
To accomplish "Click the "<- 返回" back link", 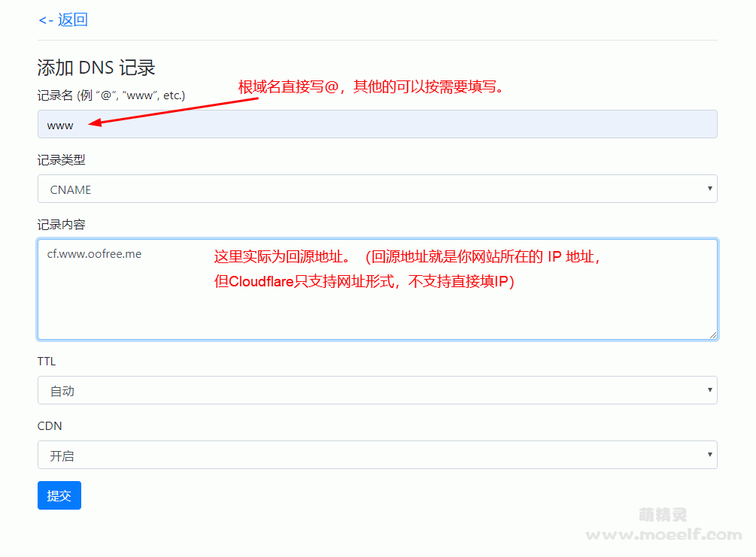I will (x=62, y=20).
